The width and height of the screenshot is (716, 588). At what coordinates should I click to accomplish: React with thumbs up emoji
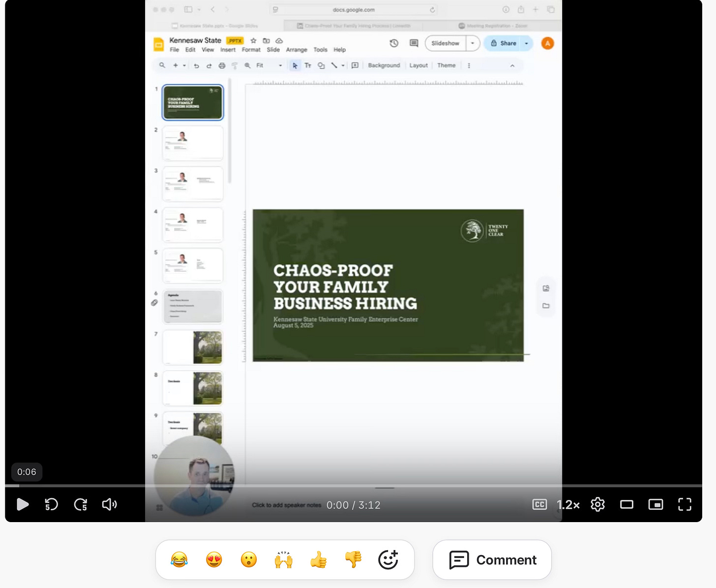pos(319,559)
